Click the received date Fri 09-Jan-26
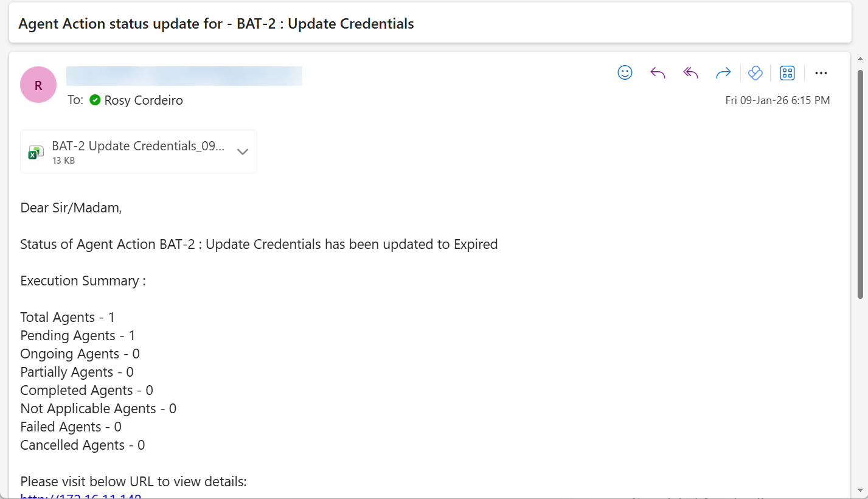The height and width of the screenshot is (499, 868). pyautogui.click(x=777, y=100)
